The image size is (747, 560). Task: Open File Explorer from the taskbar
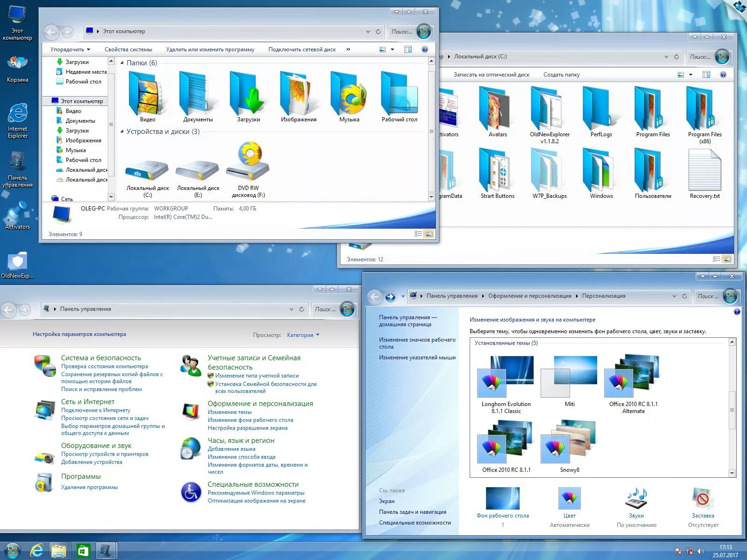pos(59,551)
